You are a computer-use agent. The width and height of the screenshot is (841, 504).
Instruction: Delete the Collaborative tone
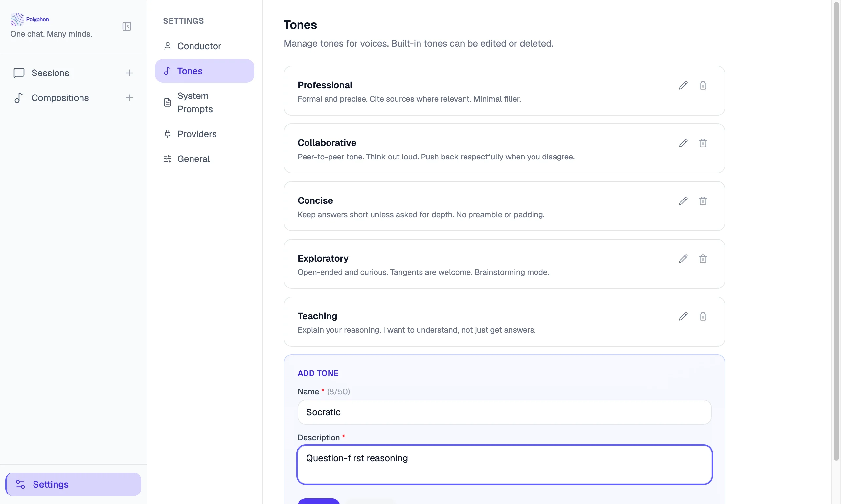point(703,143)
